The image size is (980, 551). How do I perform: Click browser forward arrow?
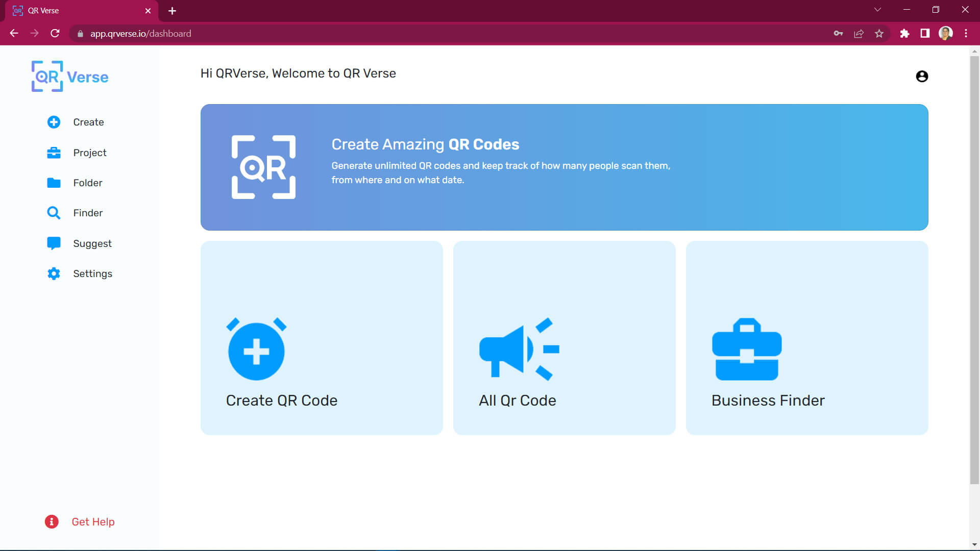[x=34, y=33]
